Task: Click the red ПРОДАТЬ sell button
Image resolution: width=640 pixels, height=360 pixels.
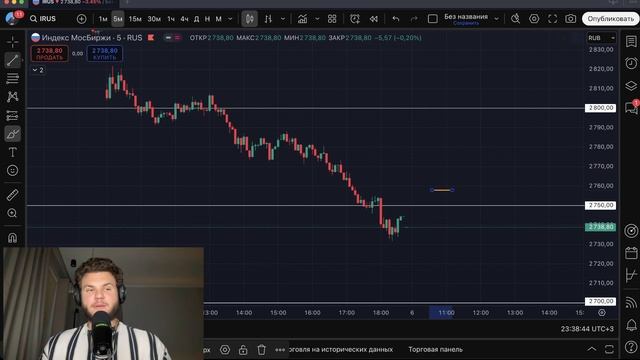Action: (x=49, y=54)
